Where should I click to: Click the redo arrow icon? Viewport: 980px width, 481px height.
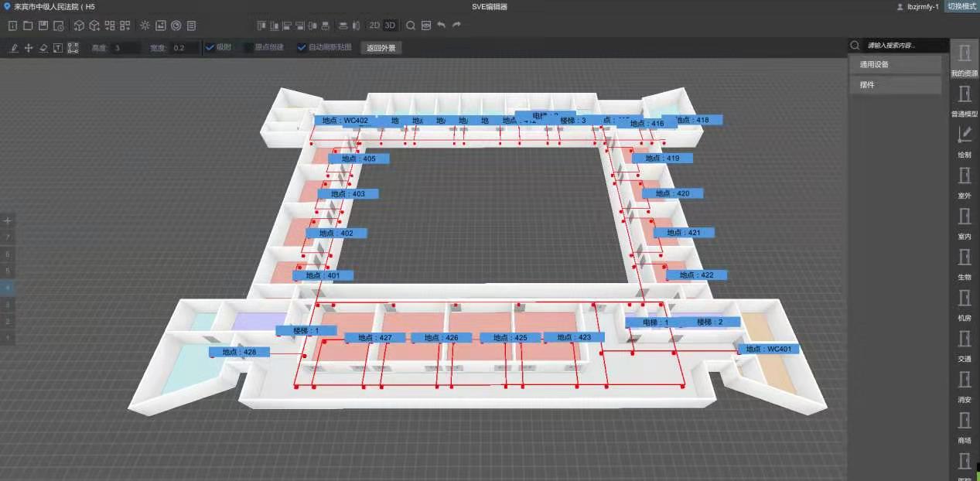[456, 26]
